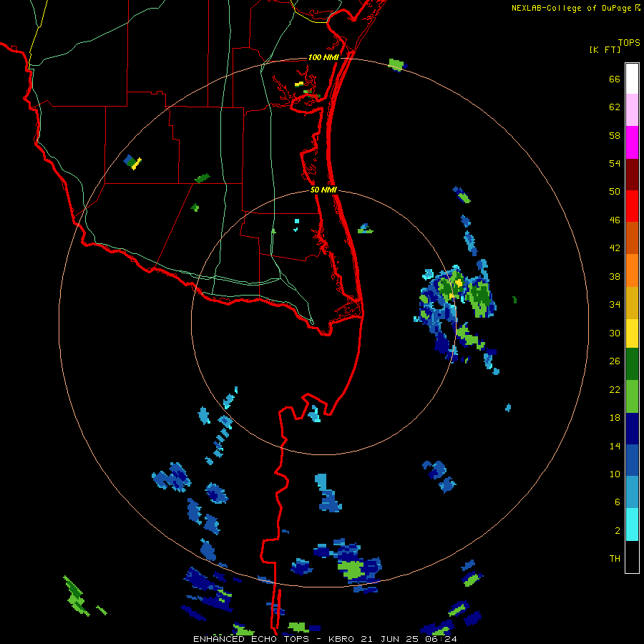
Task: Pick the navy blue legend swatch
Action: coord(632,429)
